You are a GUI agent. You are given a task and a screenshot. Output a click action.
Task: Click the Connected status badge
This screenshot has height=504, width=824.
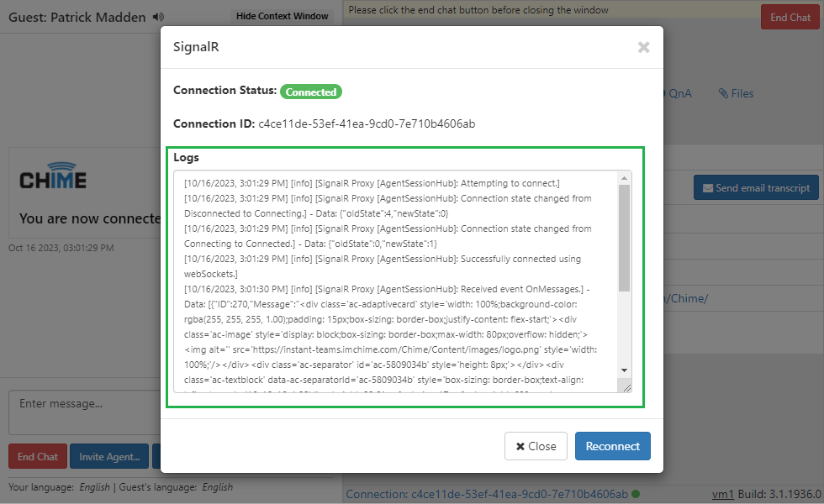(x=310, y=92)
